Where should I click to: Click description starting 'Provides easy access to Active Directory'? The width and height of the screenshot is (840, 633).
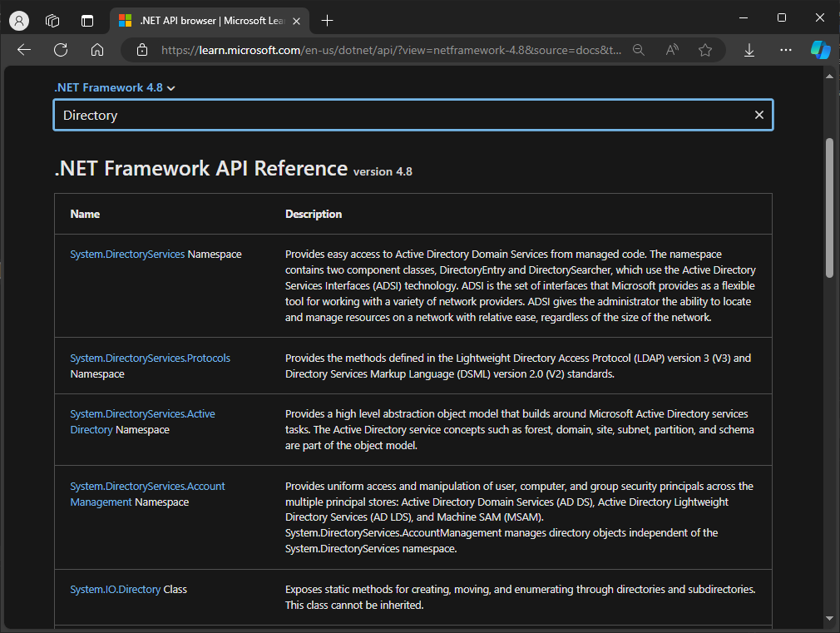[520, 285]
